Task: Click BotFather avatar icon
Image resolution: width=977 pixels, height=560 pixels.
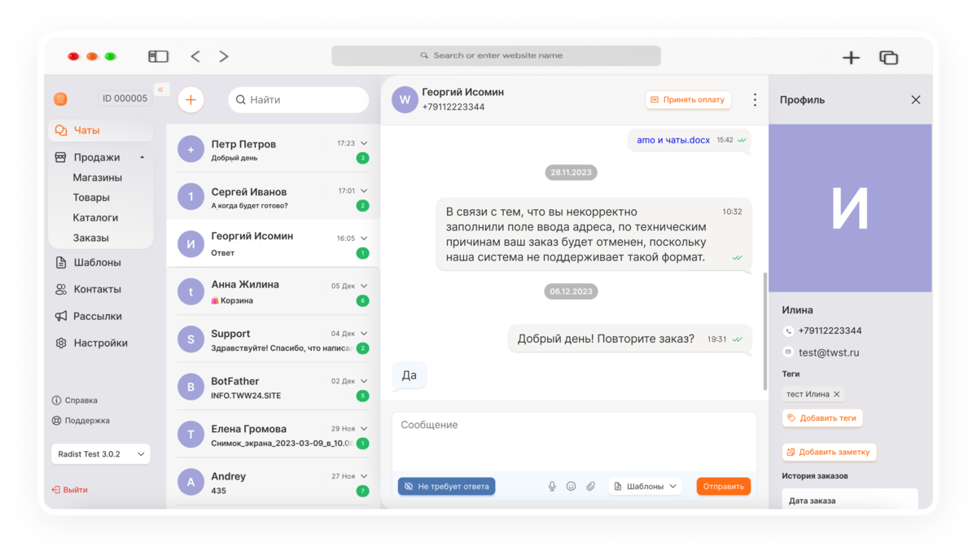Action: pos(191,387)
